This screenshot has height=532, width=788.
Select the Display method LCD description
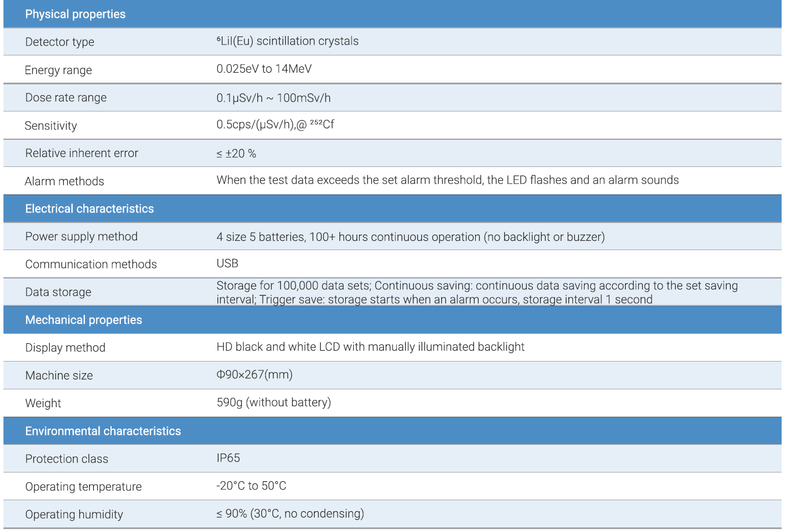(371, 347)
